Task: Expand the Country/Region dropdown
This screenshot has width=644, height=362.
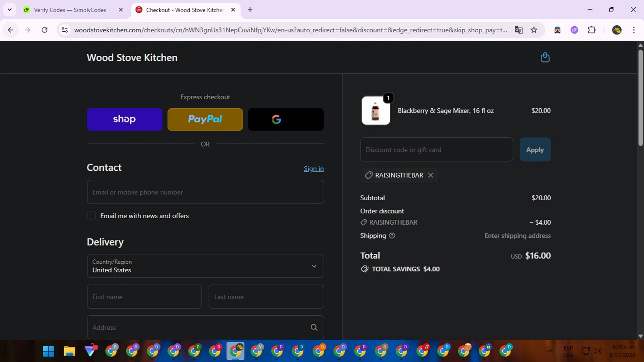Action: 205,266
